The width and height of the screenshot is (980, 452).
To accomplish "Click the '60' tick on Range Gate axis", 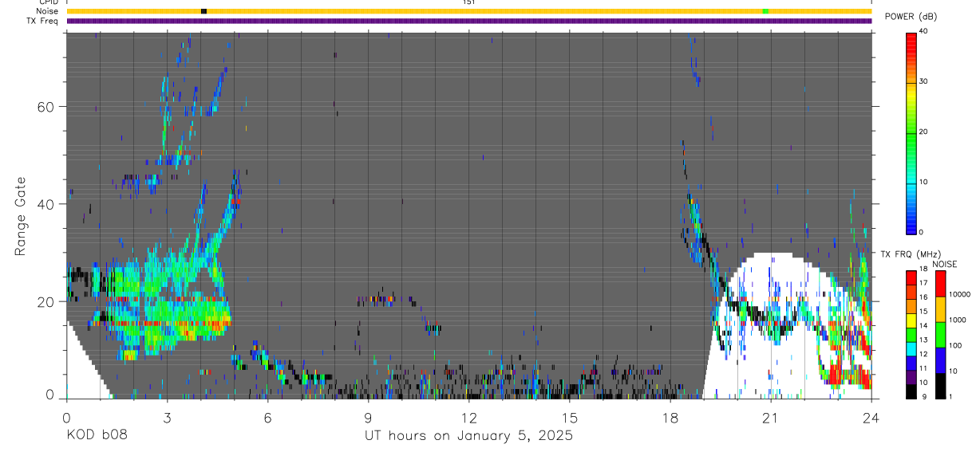I will point(46,106).
